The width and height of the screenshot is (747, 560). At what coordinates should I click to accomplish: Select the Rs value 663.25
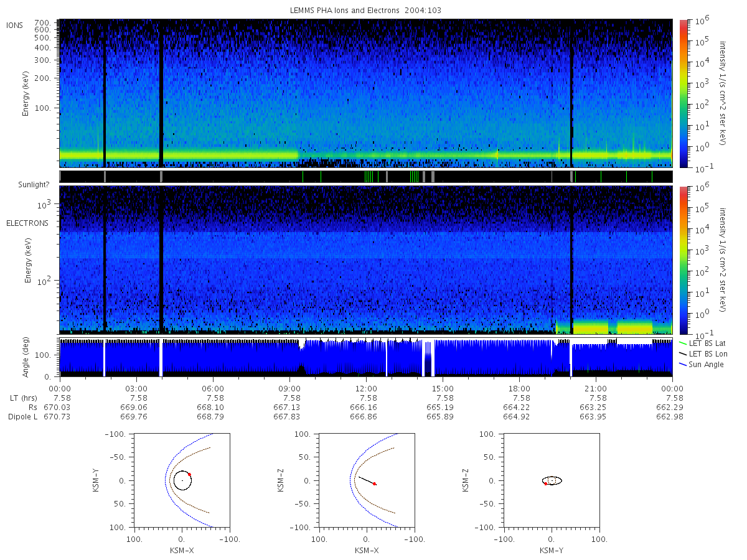coord(593,407)
